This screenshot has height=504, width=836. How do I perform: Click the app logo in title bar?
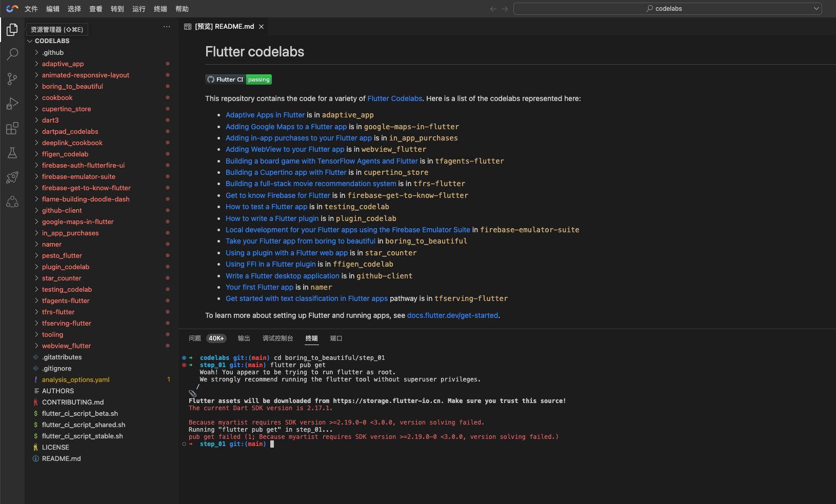(x=12, y=9)
